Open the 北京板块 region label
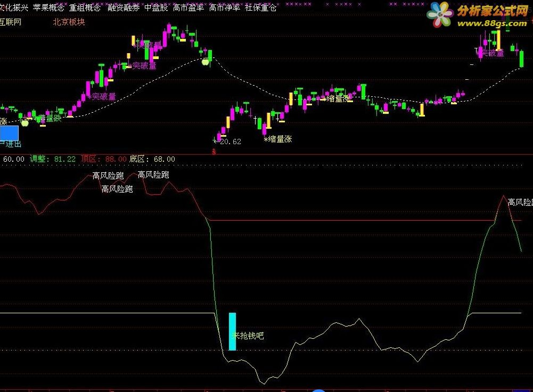Screen dimensions: 533x392 point(69,22)
